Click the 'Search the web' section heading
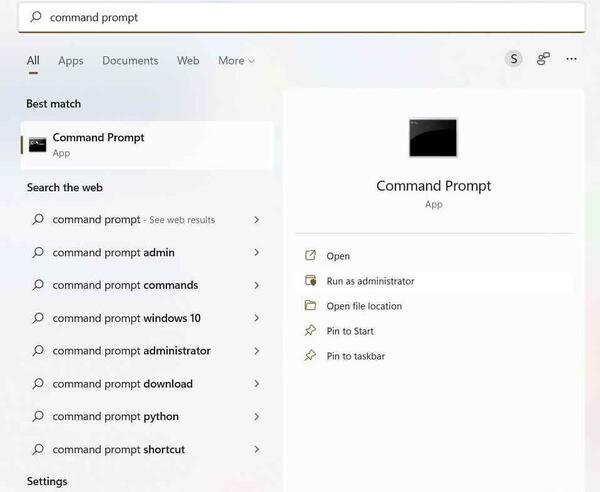 click(65, 187)
